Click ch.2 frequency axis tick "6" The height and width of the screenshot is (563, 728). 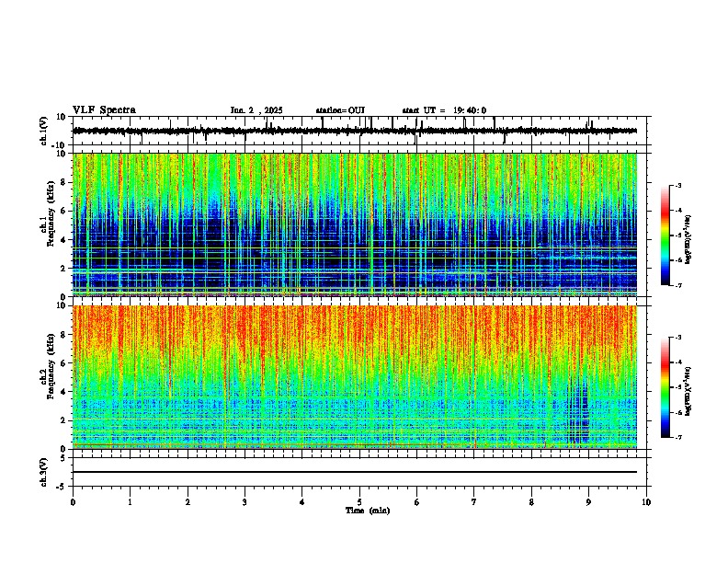point(65,363)
